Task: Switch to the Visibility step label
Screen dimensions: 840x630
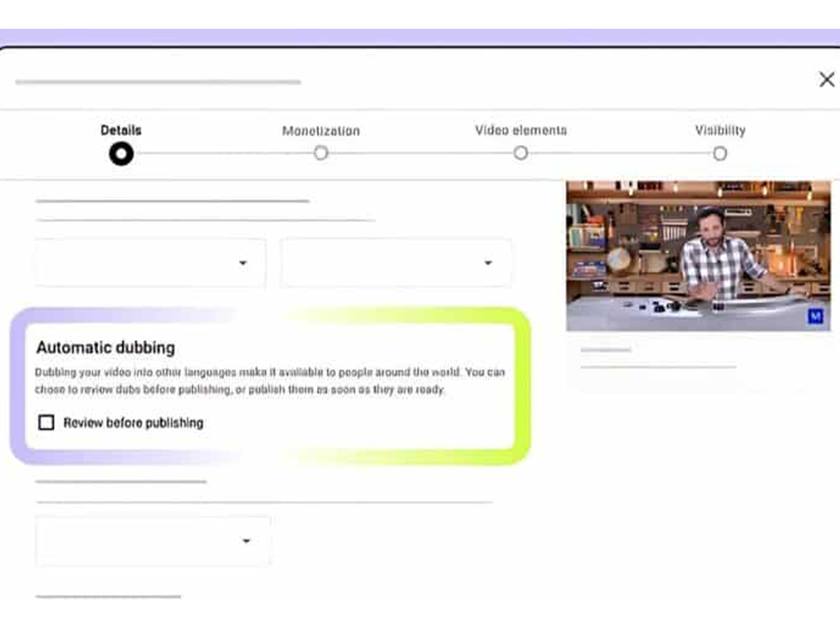Action: [x=720, y=130]
